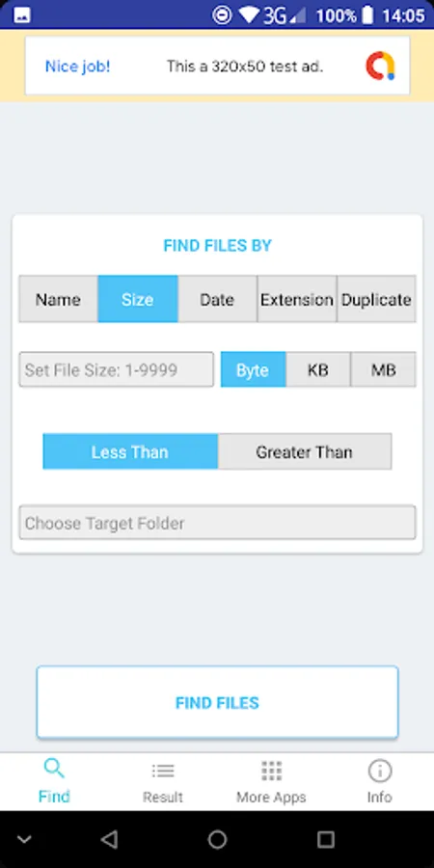Viewport: 434px width, 868px height.
Task: Select the Less Than option
Action: click(x=130, y=451)
